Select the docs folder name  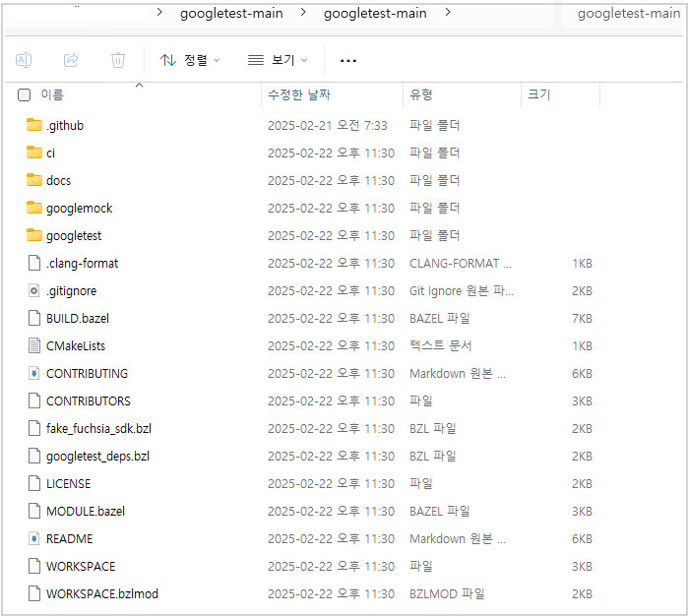pyautogui.click(x=59, y=180)
